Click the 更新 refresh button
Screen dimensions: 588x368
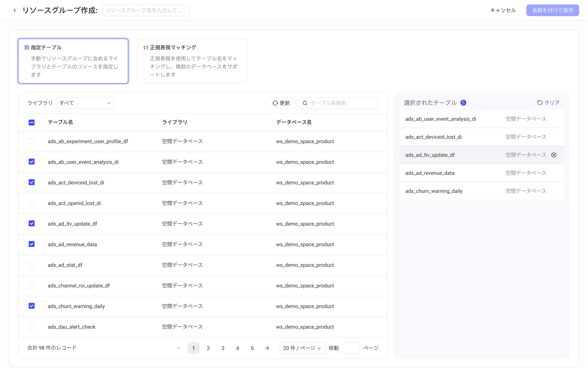(x=281, y=103)
